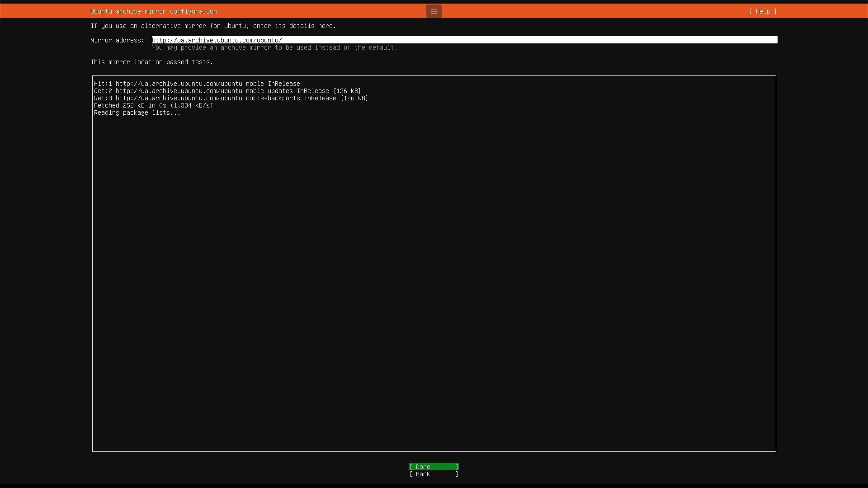Go Back to previous screen

point(434,474)
